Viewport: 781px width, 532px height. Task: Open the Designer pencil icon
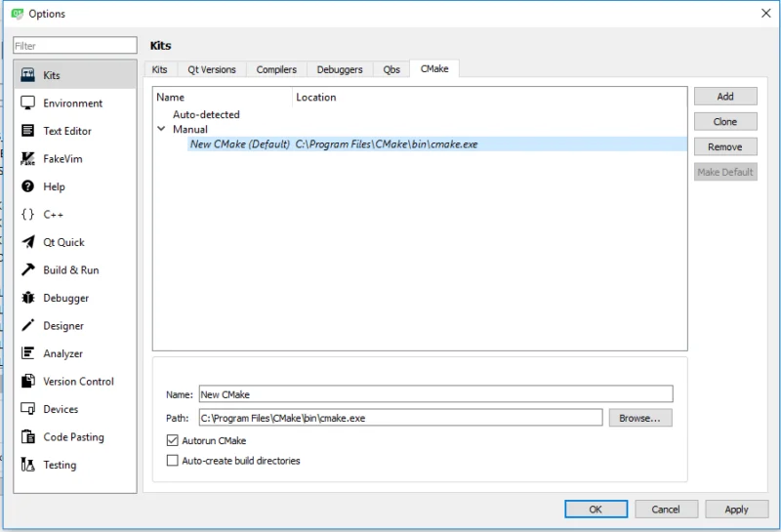pos(27,326)
